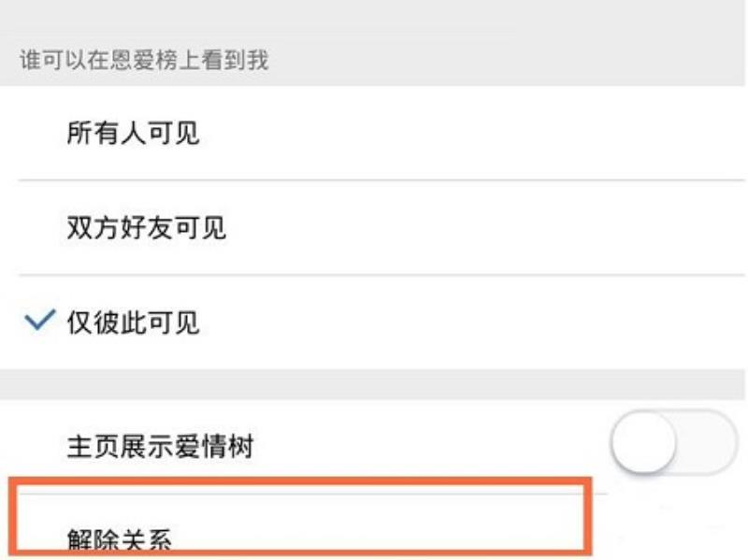The image size is (748, 560).
Task: Click the 仅彼此可见 label text
Action: pyautogui.click(x=133, y=323)
